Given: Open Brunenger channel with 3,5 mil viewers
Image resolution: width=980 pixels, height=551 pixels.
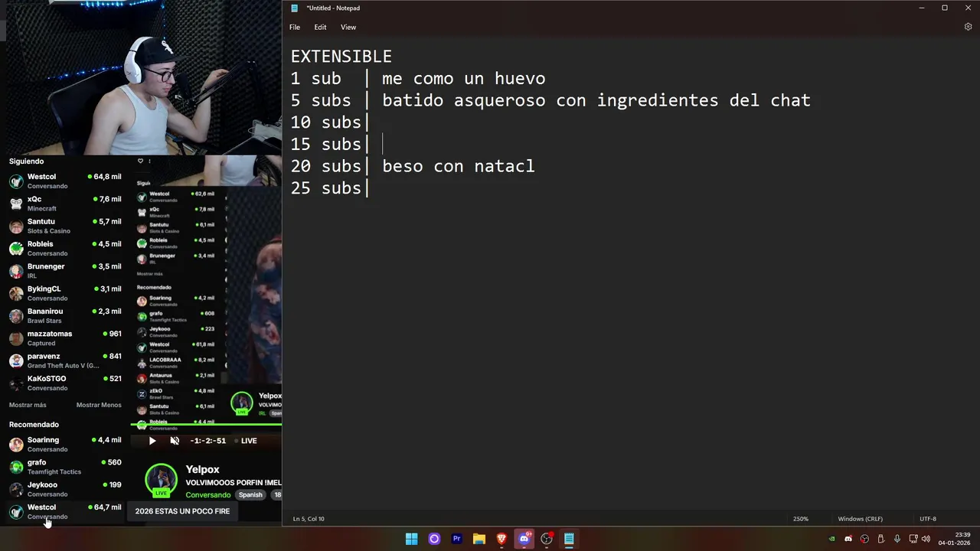Looking at the screenshot, I should 65,271.
